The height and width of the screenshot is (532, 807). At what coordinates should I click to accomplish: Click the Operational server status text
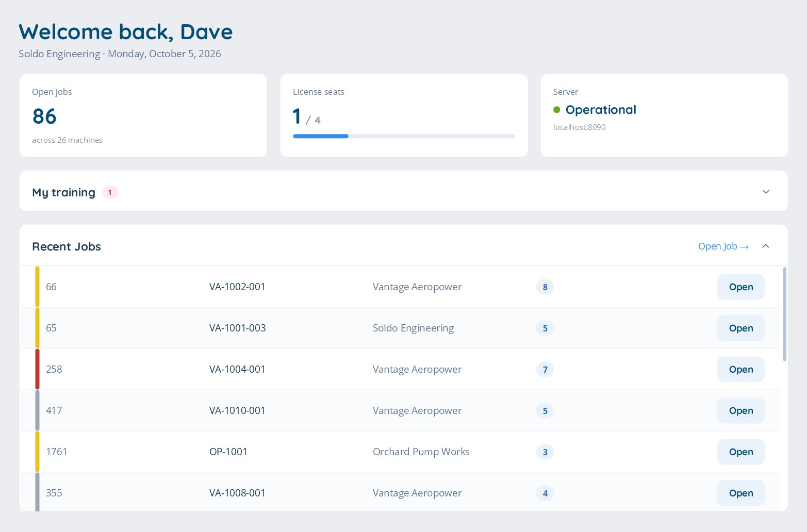click(x=601, y=110)
